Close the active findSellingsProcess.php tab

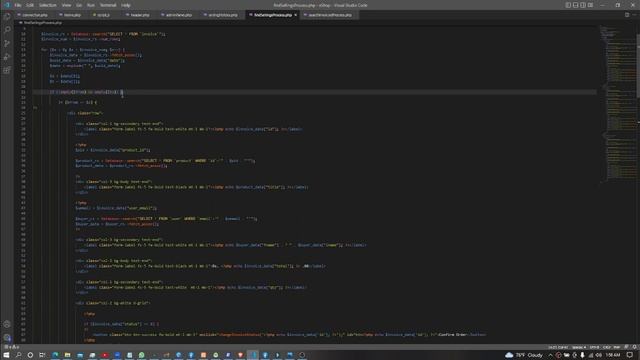296,15
